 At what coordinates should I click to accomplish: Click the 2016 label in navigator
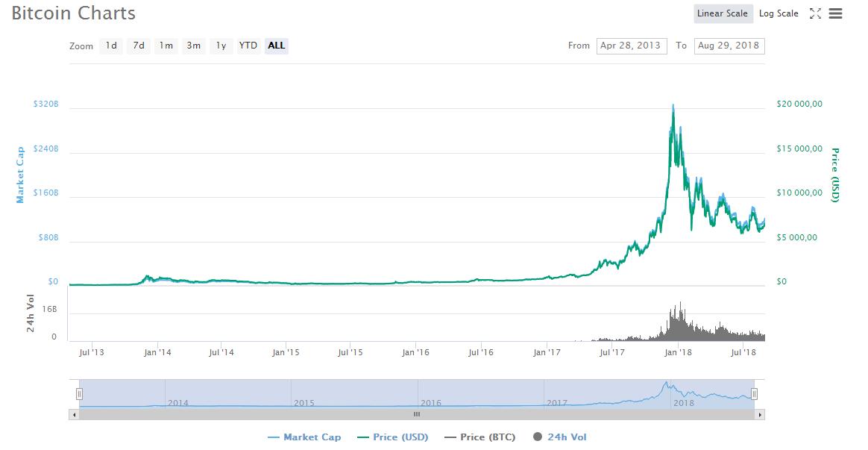tap(431, 403)
